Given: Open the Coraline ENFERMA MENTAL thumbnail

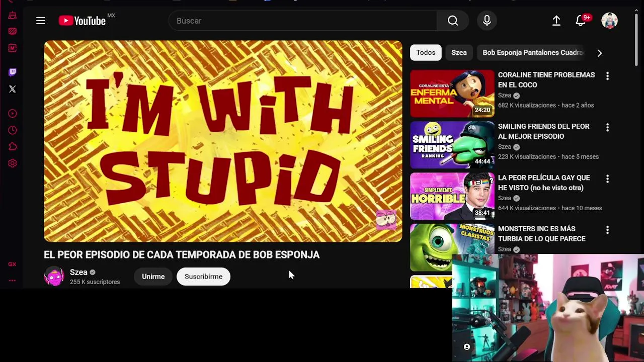Looking at the screenshot, I should coord(452,94).
